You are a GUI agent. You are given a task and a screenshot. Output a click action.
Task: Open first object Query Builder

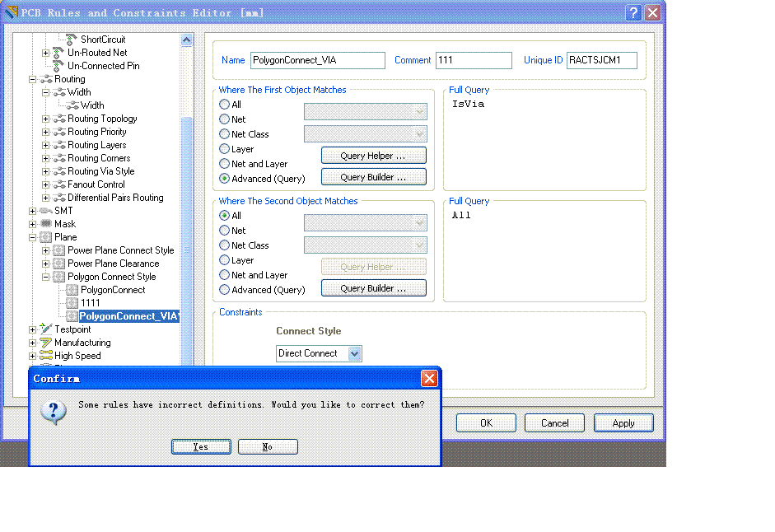pos(374,177)
